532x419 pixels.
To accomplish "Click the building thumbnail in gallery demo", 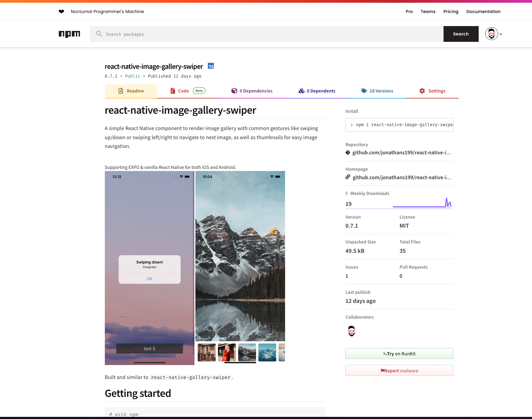I will tap(207, 352).
